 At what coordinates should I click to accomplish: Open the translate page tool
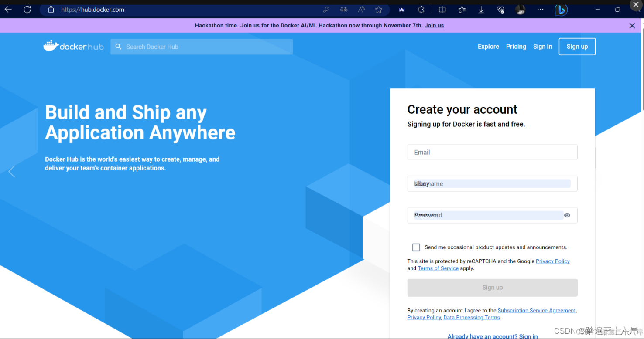344,9
